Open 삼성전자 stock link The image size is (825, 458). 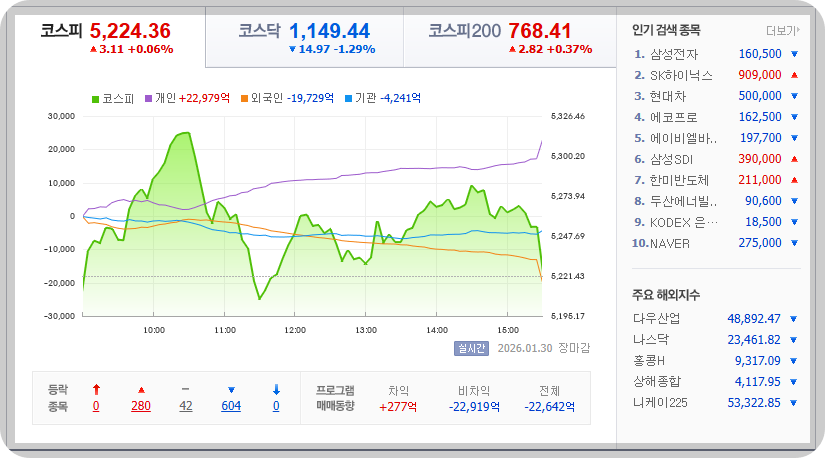(673, 54)
